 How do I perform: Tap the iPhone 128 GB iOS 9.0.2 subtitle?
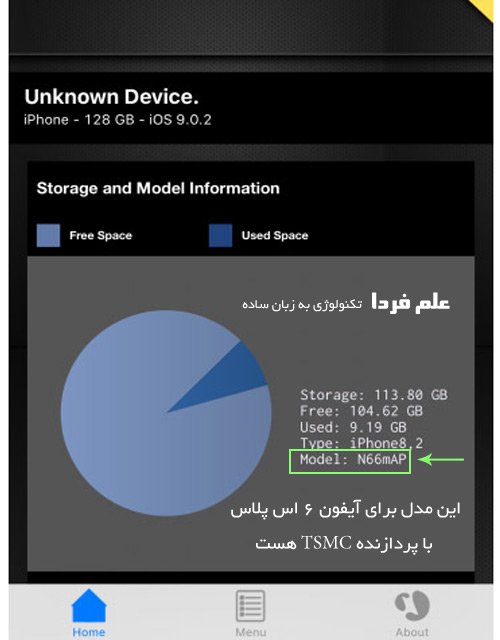pyautogui.click(x=118, y=120)
